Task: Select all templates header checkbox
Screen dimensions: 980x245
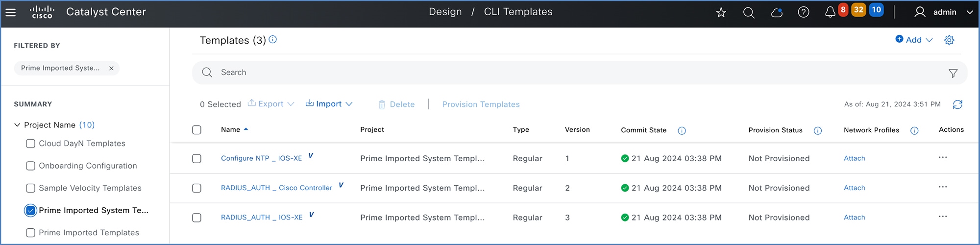Action: click(196, 130)
